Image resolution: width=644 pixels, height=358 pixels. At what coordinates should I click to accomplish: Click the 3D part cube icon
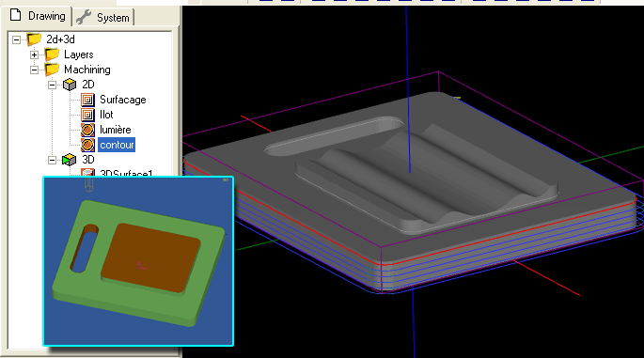coord(70,160)
